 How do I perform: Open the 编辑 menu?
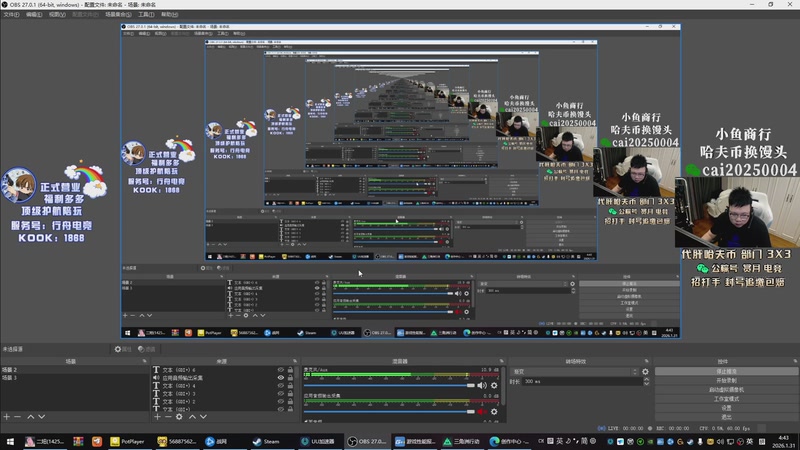click(x=34, y=14)
